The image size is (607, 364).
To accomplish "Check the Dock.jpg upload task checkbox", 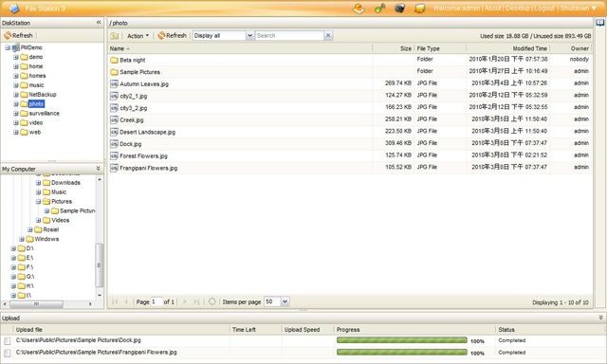I will click(x=8, y=341).
